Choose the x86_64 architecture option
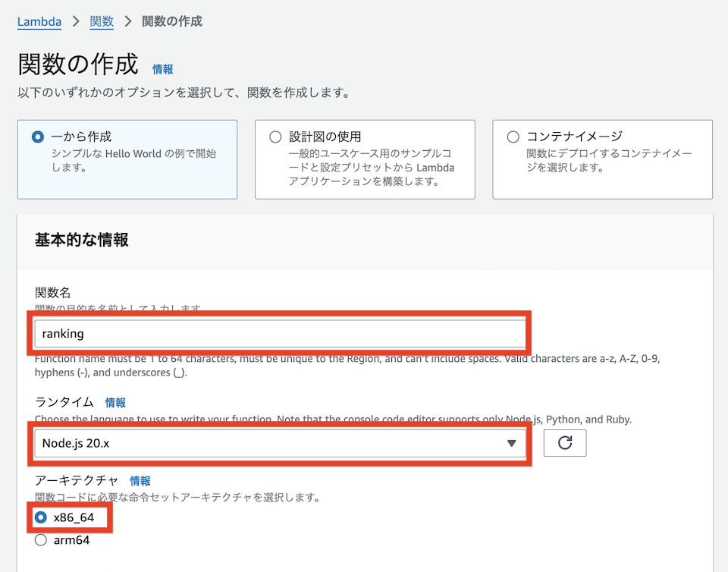Image resolution: width=728 pixels, height=572 pixels. [x=41, y=517]
